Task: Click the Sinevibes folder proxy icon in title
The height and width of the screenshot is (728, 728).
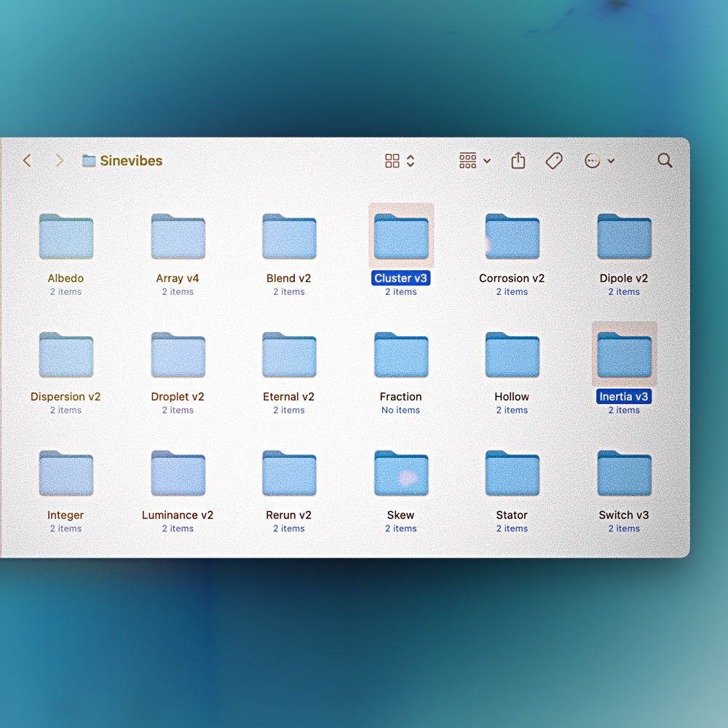Action: (89, 161)
